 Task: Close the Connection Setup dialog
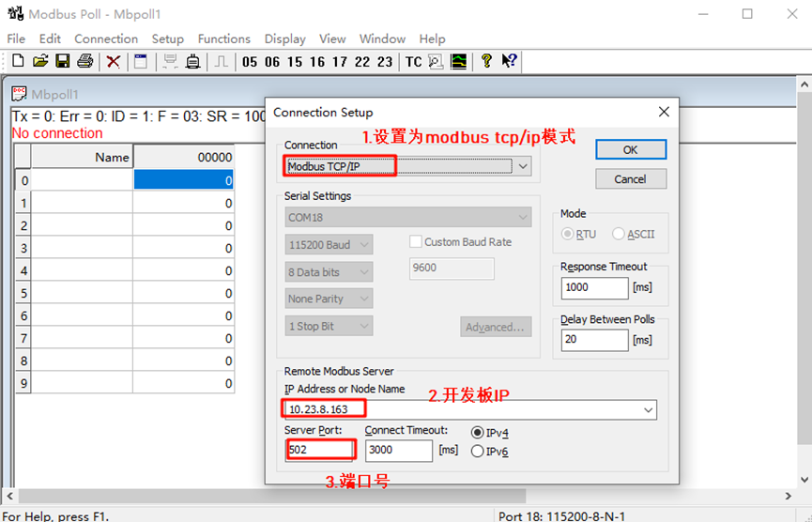(664, 112)
